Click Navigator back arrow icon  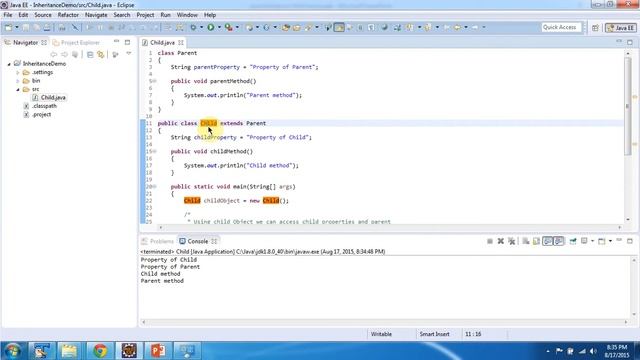tap(53, 54)
